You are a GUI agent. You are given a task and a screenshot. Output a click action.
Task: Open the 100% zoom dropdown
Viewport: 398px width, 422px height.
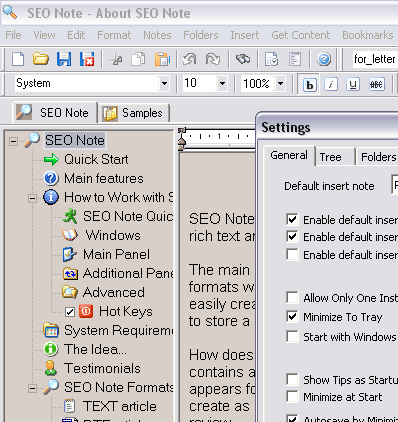coord(281,83)
